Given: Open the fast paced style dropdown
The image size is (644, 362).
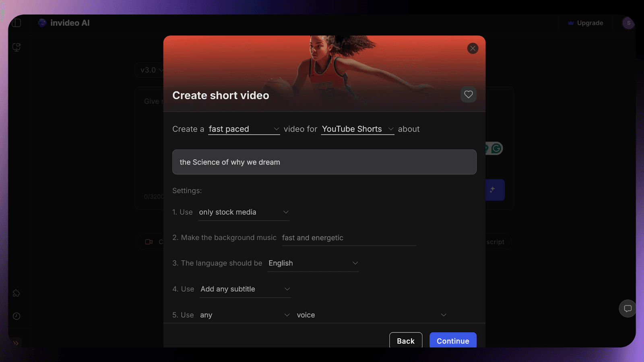Looking at the screenshot, I should [x=244, y=129].
